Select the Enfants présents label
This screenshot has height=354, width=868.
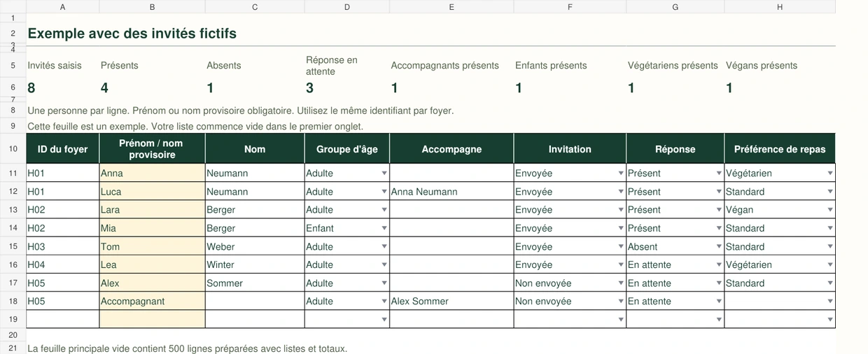pos(552,66)
